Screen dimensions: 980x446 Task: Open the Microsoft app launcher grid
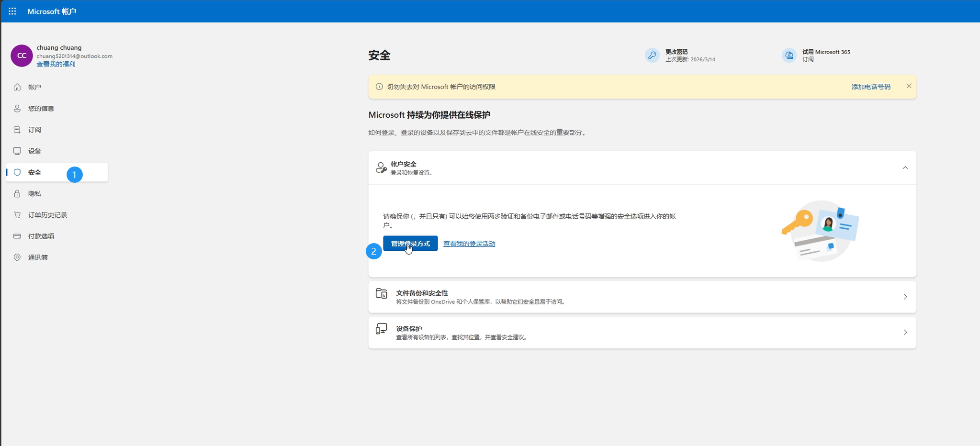click(12, 11)
